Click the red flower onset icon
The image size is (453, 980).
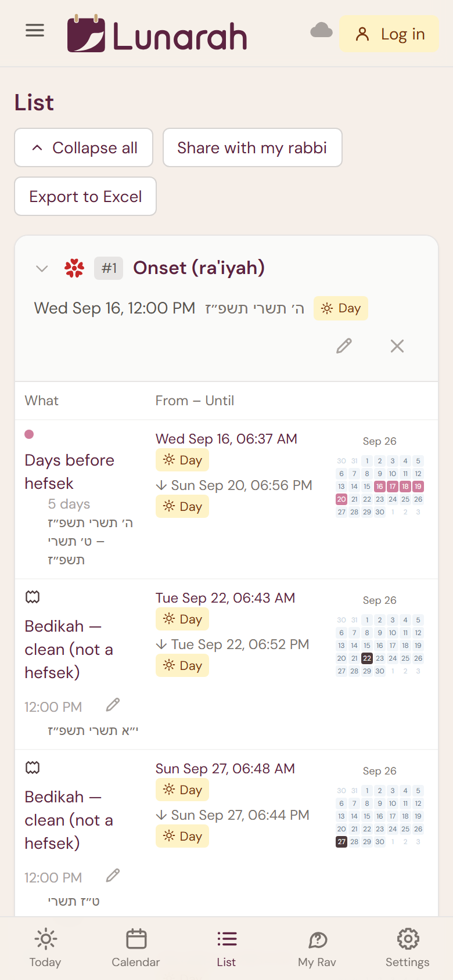[74, 268]
